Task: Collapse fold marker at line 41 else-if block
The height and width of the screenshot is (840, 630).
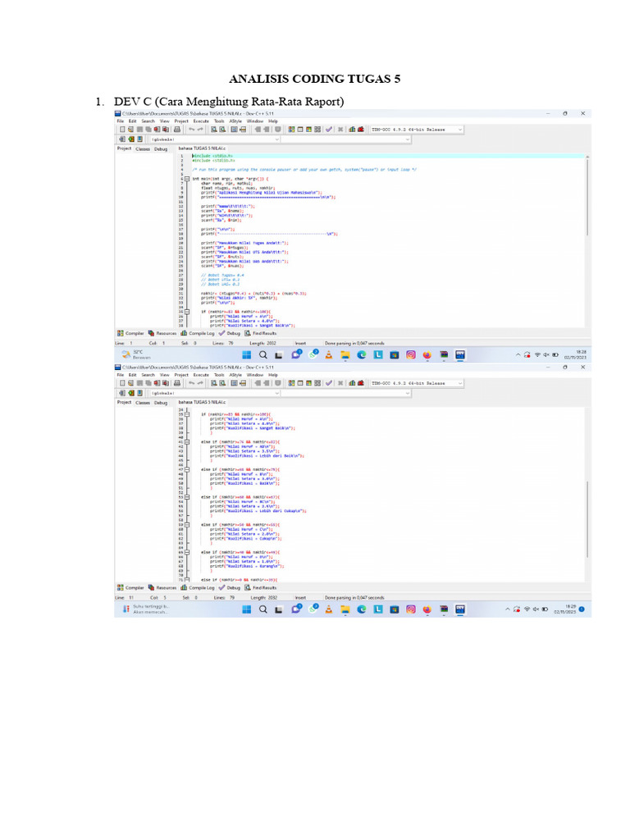Action: (x=187, y=442)
